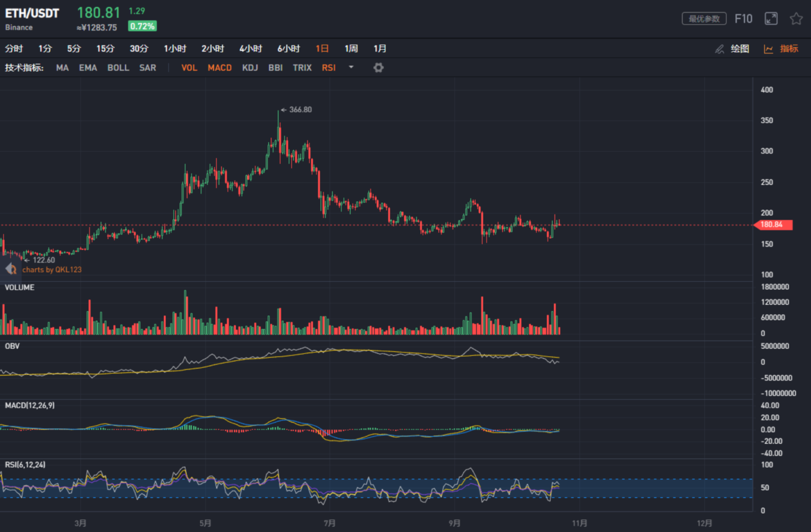Viewport: 811px width, 532px height.
Task: Toggle the VOL indicator
Action: tap(189, 68)
